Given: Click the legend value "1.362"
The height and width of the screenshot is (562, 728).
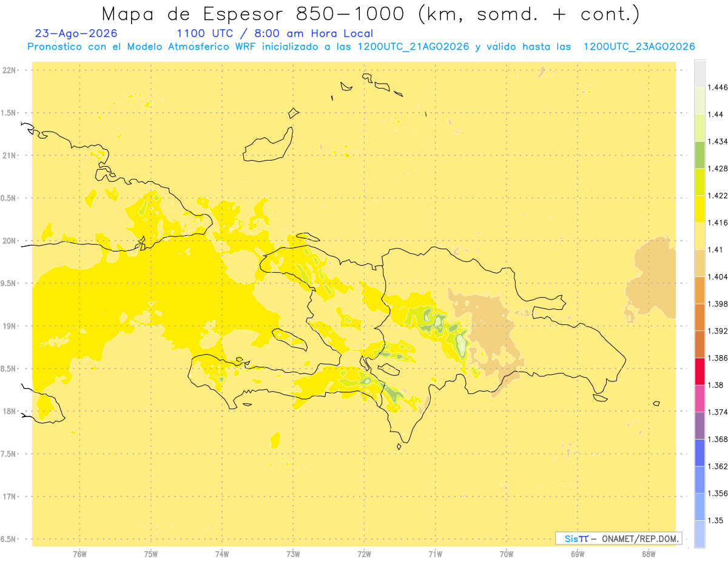Looking at the screenshot, I should point(718,466).
